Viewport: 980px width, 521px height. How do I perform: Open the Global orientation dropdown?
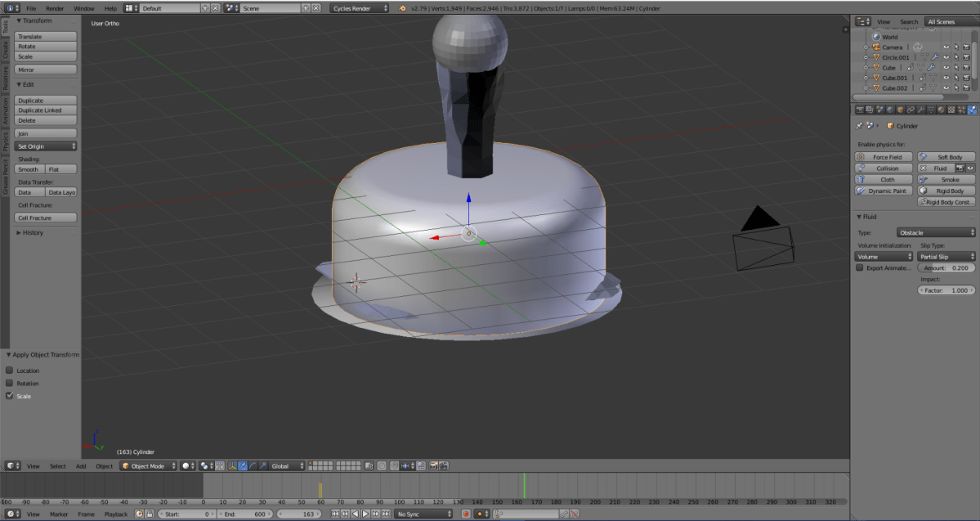(286, 466)
